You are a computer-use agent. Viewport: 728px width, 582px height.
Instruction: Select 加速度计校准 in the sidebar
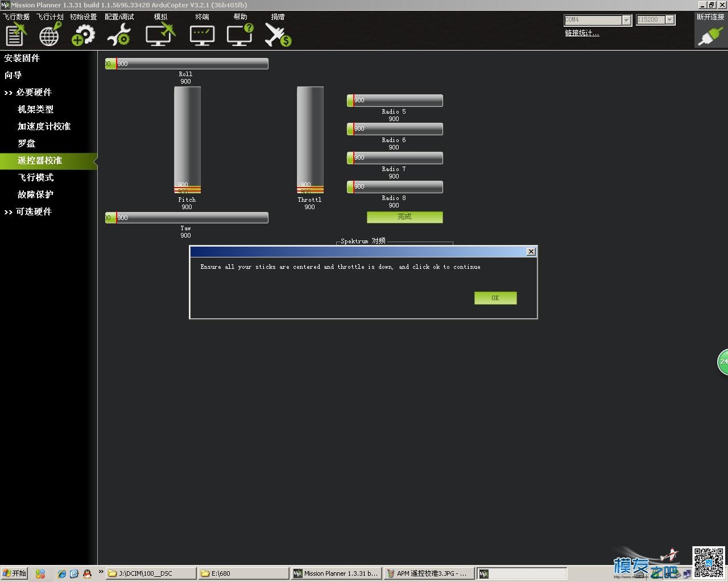(44, 126)
